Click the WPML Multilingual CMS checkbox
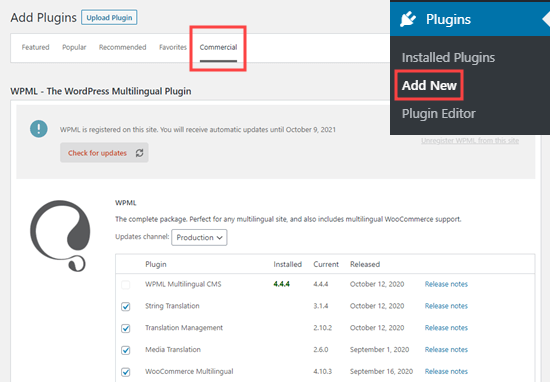The height and width of the screenshot is (382, 550). 126,284
